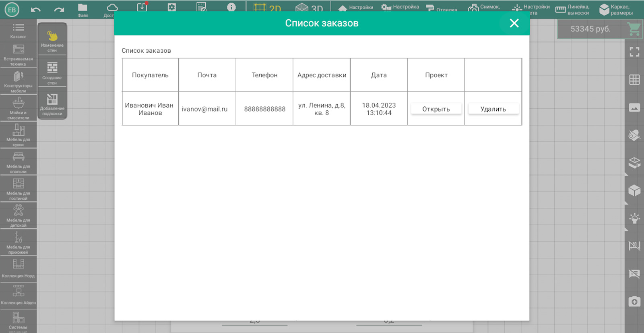The image size is (644, 333).
Task: Open Линейка, выноски settings
Action: [572, 10]
